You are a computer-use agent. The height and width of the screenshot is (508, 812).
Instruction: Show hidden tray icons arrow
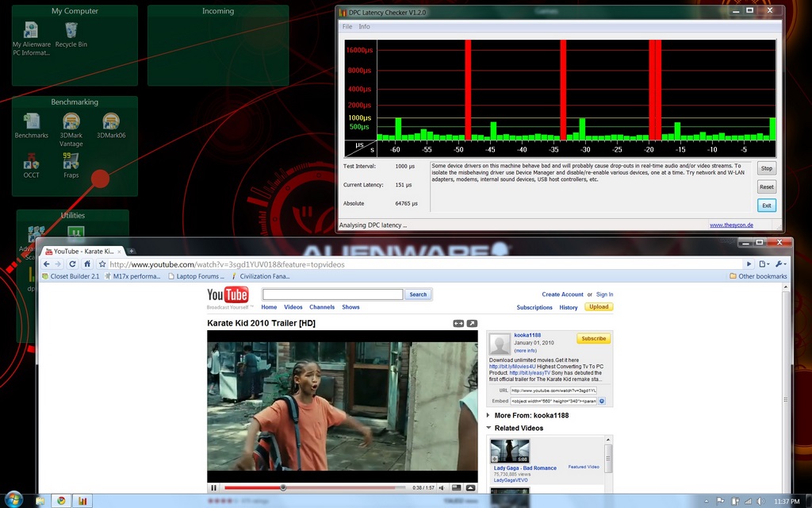[707, 502]
